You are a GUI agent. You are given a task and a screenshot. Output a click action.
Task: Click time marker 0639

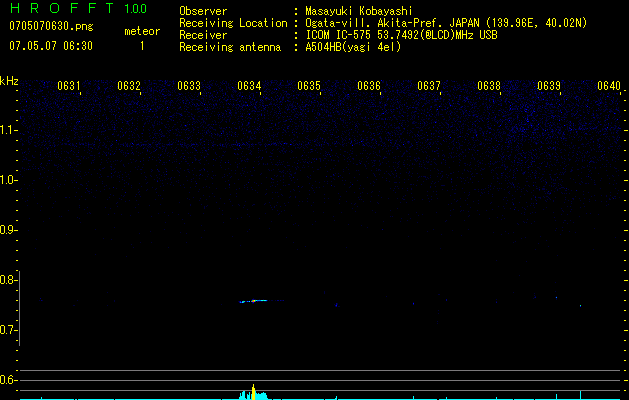coord(549,86)
